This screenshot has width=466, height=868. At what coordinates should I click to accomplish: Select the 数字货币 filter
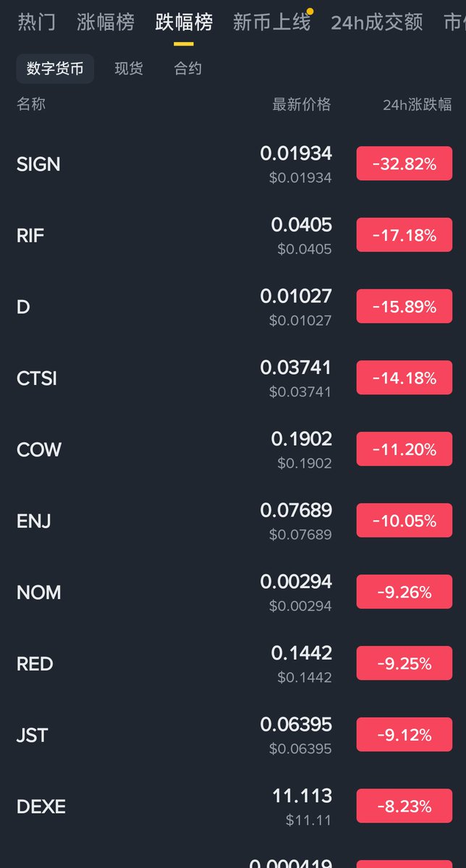coord(55,69)
